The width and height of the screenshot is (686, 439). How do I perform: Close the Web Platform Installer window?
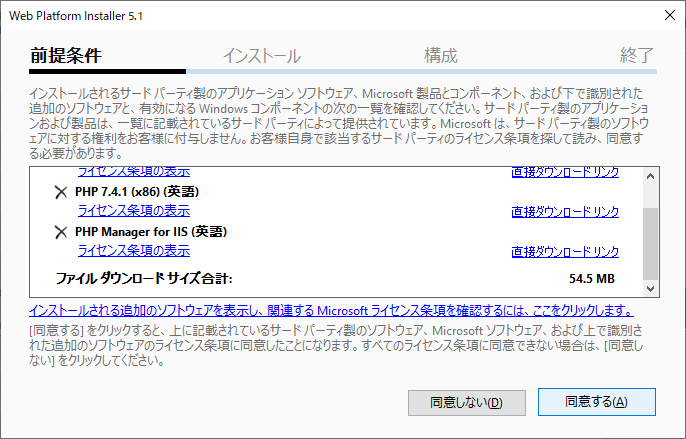(669, 15)
